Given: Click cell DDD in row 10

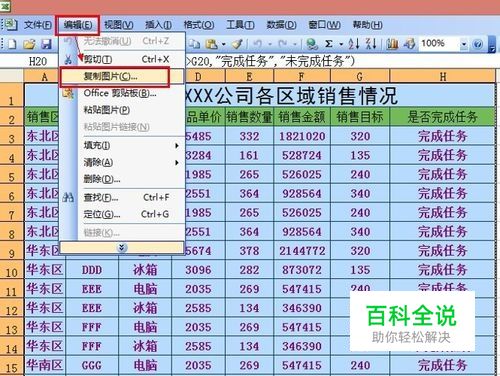Looking at the screenshot, I should (92, 270).
